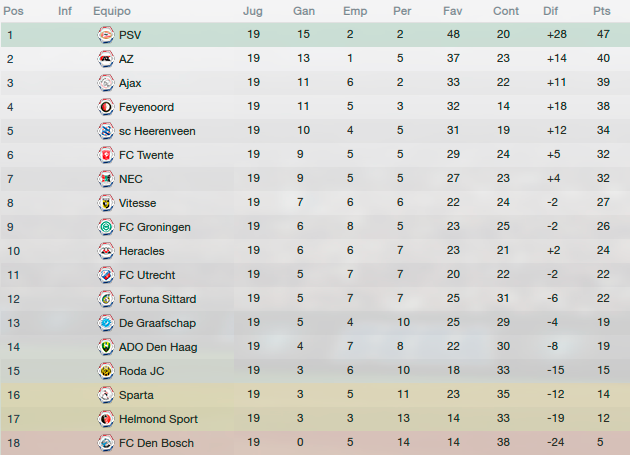
Task: Click the Feyenoord crest icon
Action: [x=106, y=107]
